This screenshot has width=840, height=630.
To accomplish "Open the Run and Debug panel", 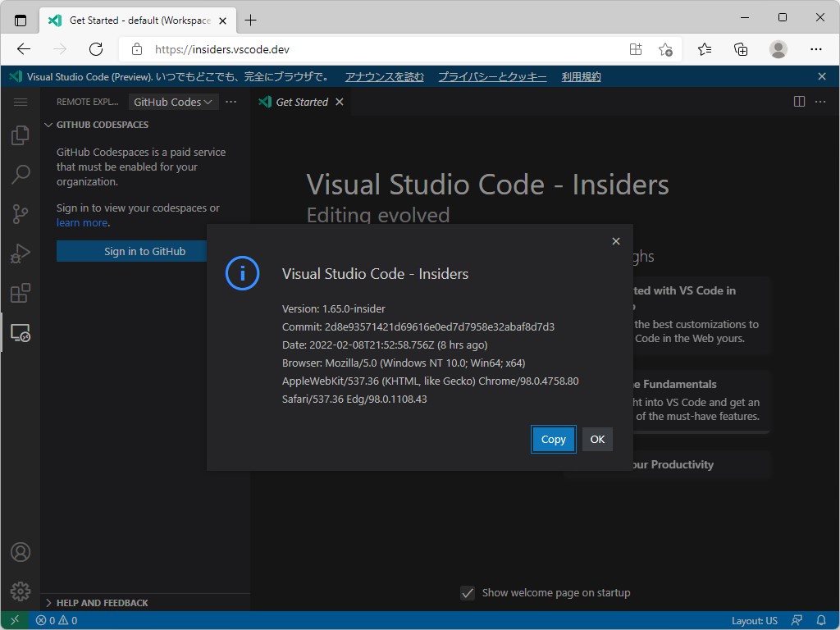I will click(20, 253).
